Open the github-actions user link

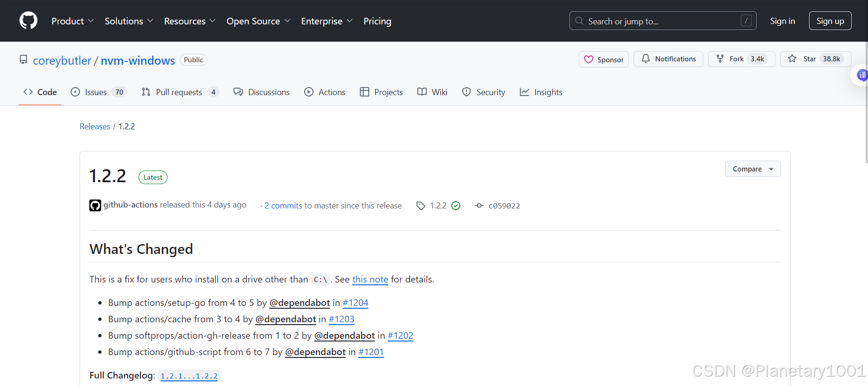click(131, 205)
